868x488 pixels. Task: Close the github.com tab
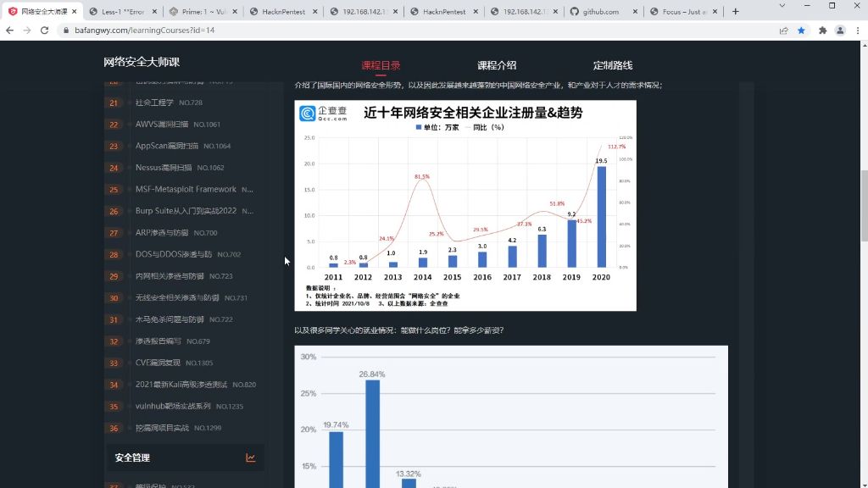pos(635,11)
